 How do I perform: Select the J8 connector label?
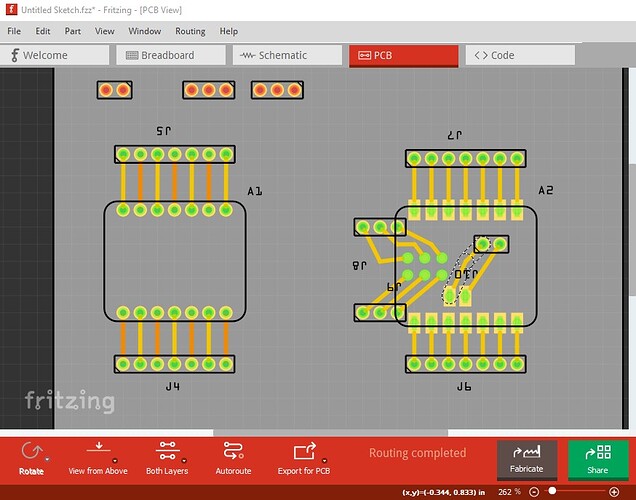[x=359, y=266]
